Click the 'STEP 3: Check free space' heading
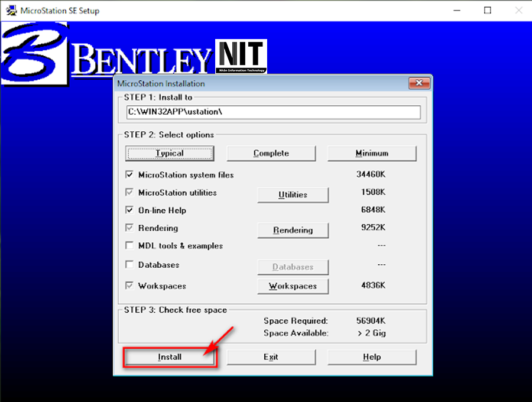Screen dimensions: 532x402 click(176, 310)
